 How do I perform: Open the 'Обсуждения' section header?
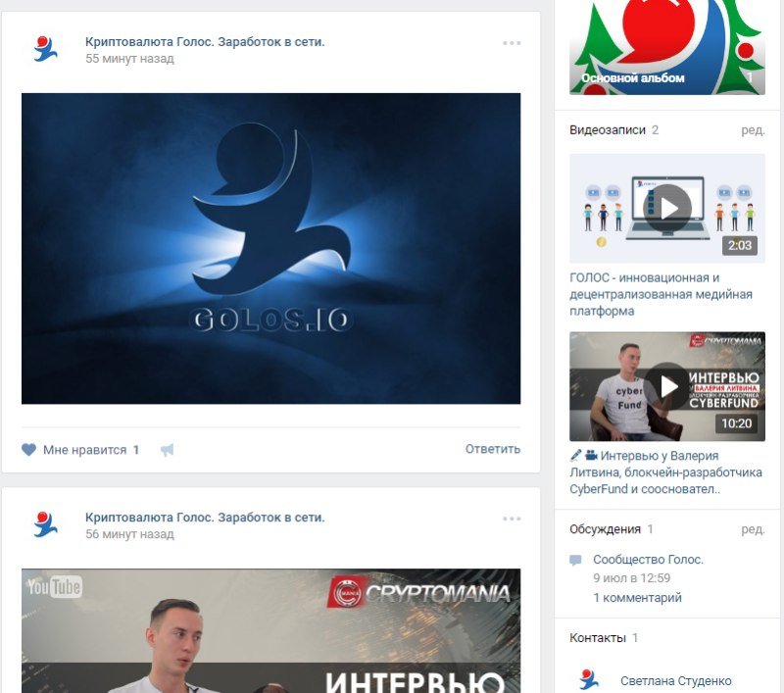click(605, 529)
